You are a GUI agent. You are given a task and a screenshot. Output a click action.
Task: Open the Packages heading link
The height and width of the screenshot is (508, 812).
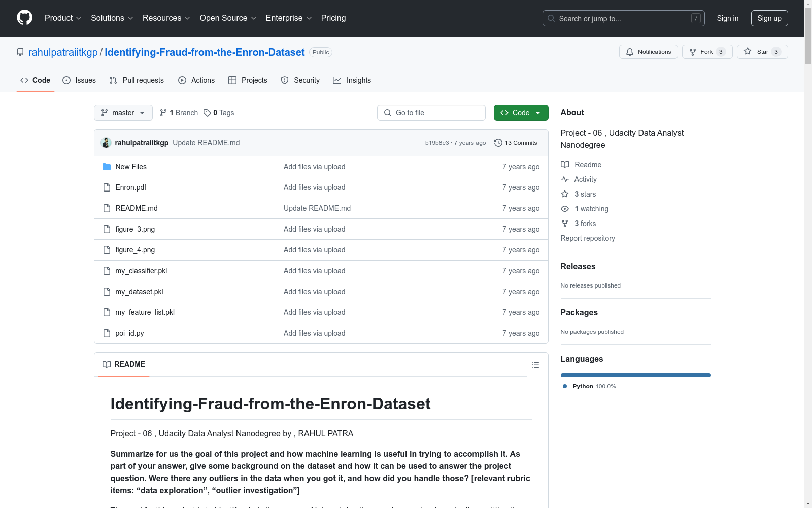(579, 312)
